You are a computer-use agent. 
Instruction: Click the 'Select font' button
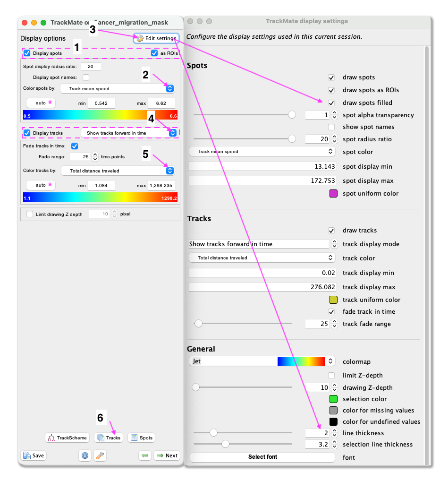tap(262, 457)
